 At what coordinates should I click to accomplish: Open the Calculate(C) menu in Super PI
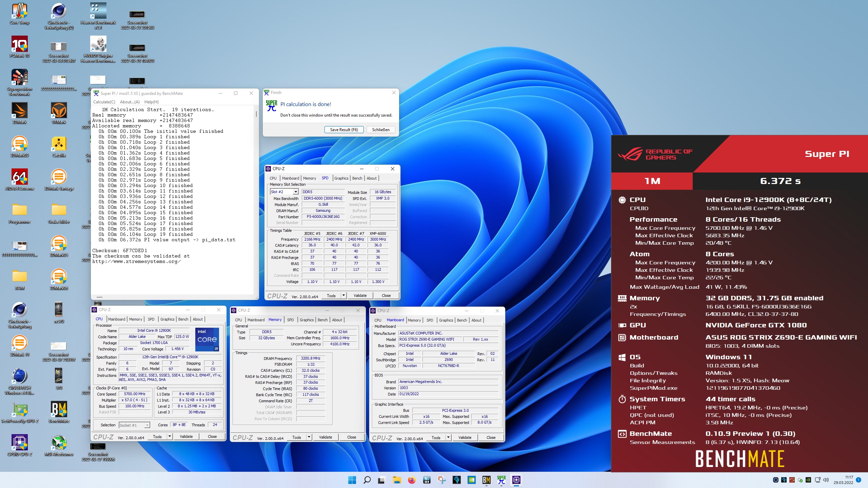(x=104, y=102)
